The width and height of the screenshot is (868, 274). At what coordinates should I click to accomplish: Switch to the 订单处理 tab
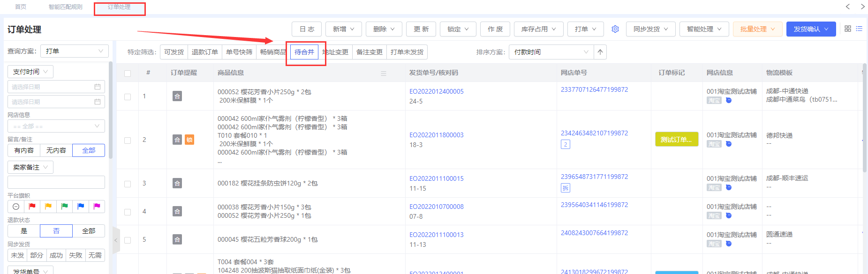[119, 7]
